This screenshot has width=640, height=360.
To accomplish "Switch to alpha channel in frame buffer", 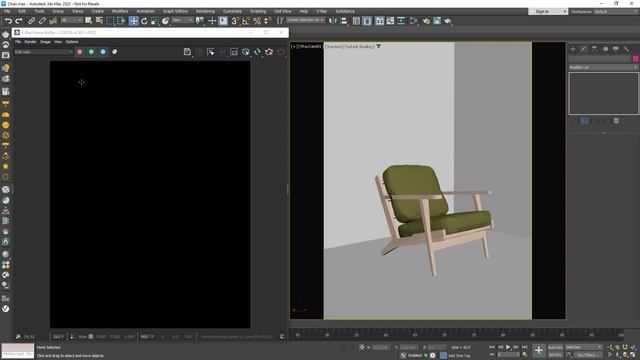I will click(x=115, y=52).
